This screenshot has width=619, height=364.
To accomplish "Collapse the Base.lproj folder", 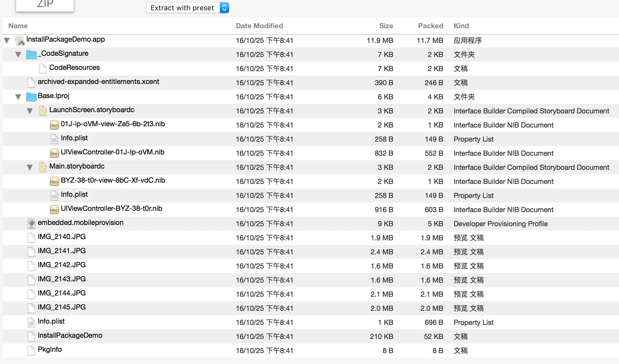I will (x=18, y=97).
